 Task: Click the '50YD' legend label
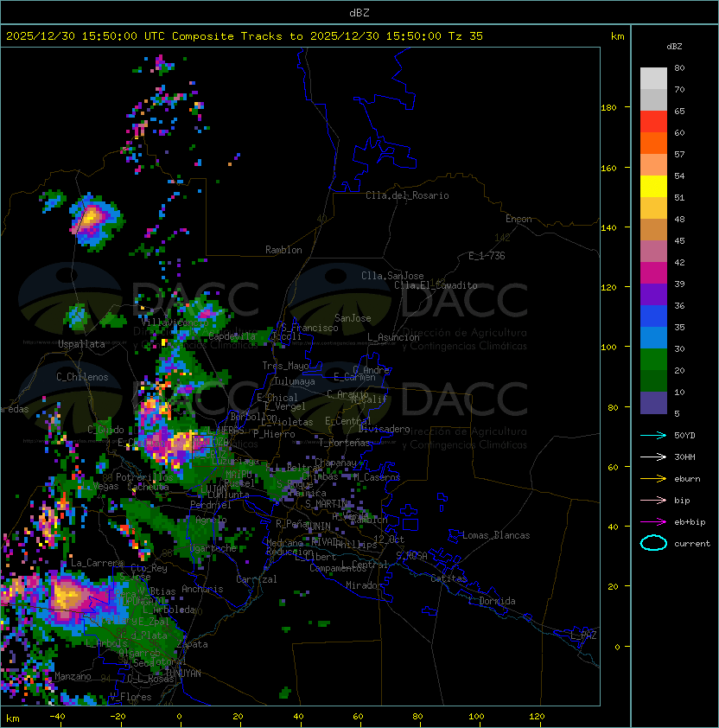tap(684, 435)
